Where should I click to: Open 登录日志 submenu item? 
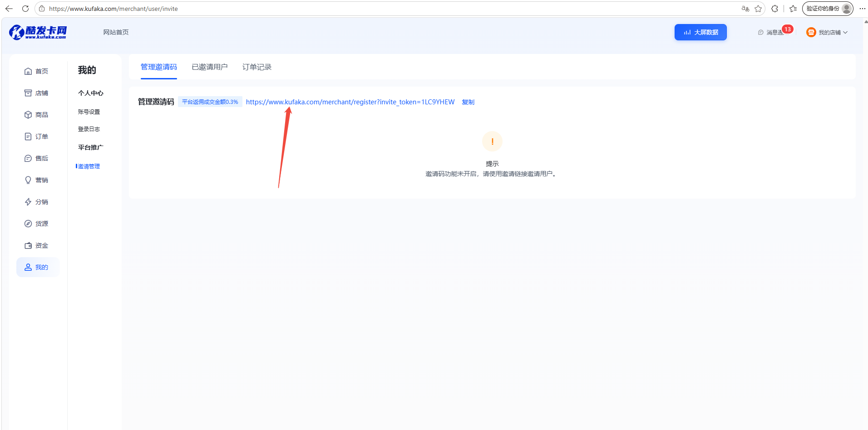click(x=89, y=129)
